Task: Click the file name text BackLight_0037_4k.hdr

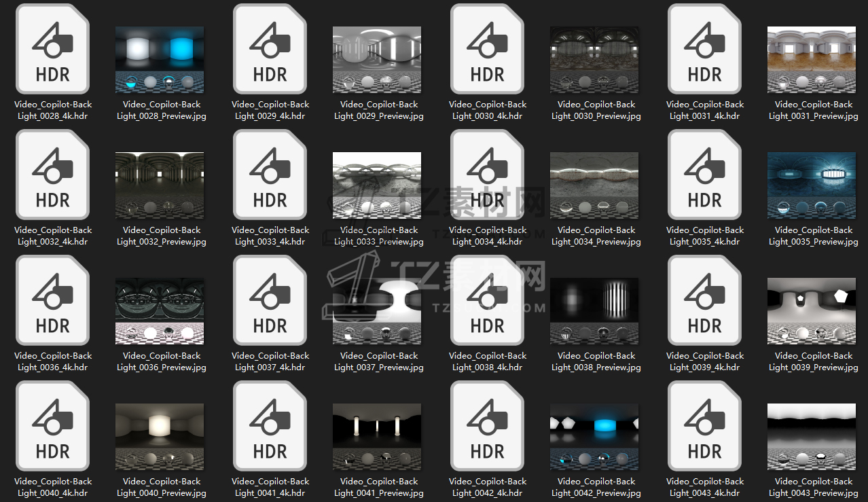Action: coord(270,361)
